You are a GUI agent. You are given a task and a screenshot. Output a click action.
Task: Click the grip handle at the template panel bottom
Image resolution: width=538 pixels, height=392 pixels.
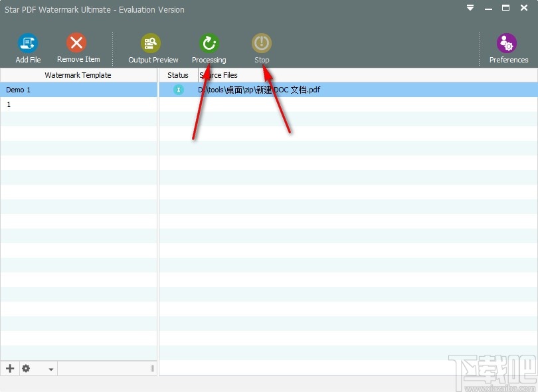pyautogui.click(x=152, y=368)
